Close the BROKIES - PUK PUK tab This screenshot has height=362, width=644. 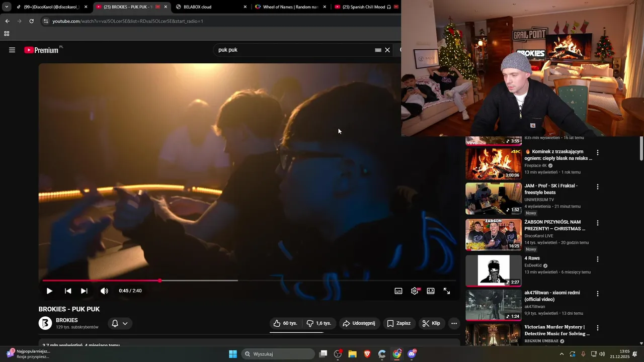(166, 7)
